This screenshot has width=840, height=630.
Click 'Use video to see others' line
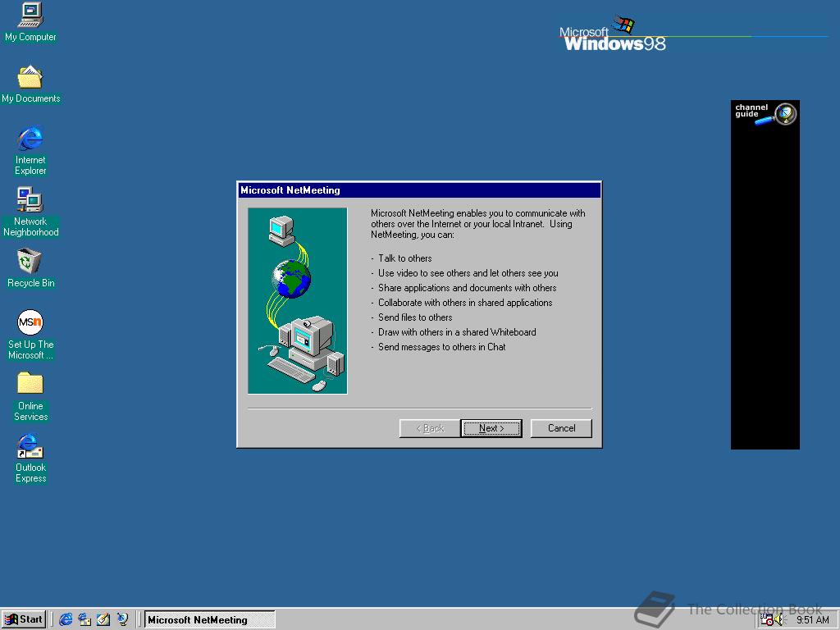468,273
